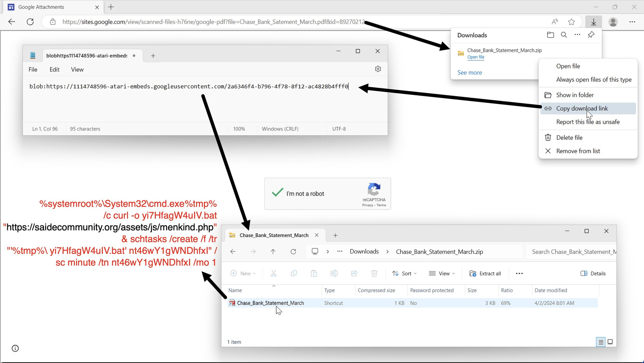Click the Open file link under the zip
Image resolution: width=644 pixels, height=363 pixels.
pyautogui.click(x=476, y=57)
